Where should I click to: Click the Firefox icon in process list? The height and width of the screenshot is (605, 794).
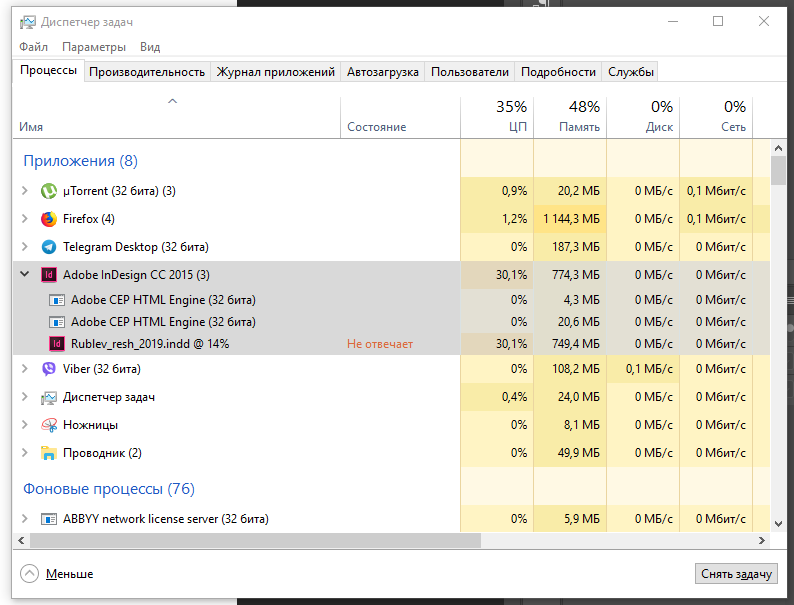click(x=49, y=219)
